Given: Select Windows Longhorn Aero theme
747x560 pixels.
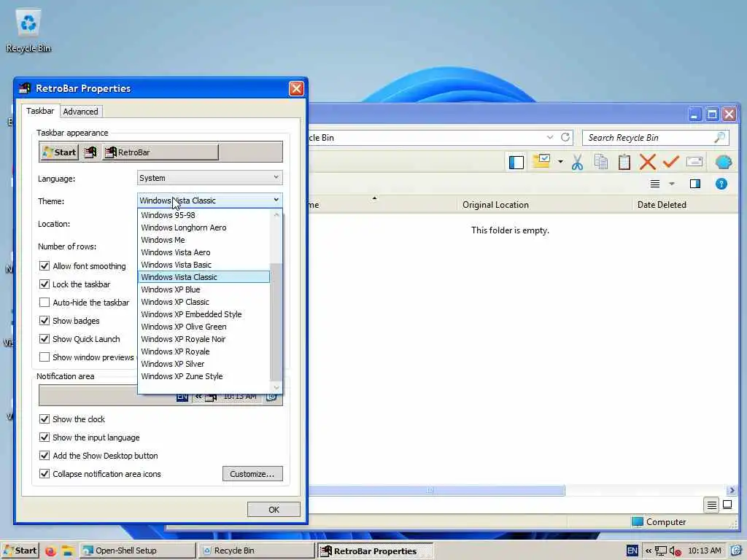Looking at the screenshot, I should point(204,227).
